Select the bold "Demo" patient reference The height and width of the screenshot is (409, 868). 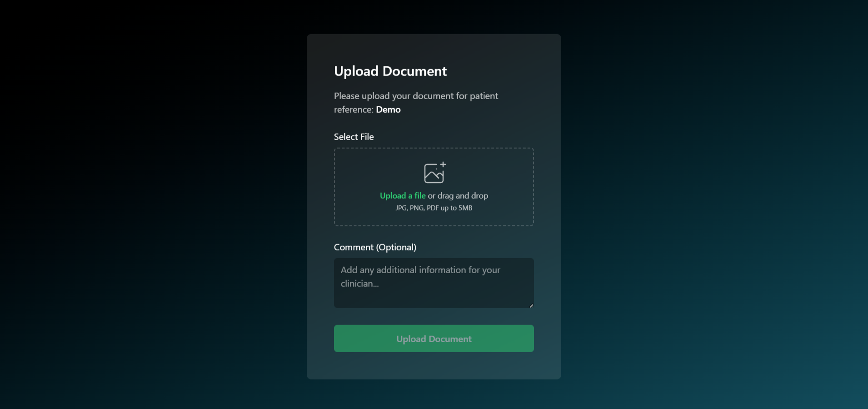[x=388, y=110]
